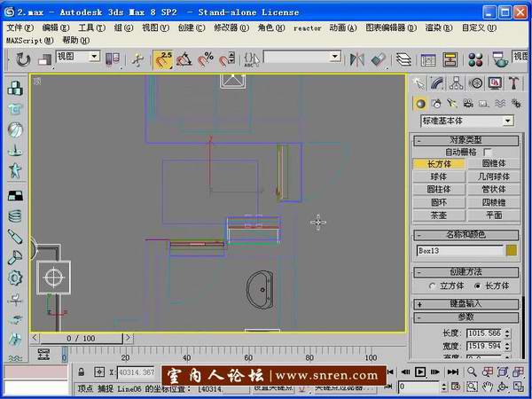Switch to the Motion panel tab
The width and height of the screenshot is (532, 399).
475,83
